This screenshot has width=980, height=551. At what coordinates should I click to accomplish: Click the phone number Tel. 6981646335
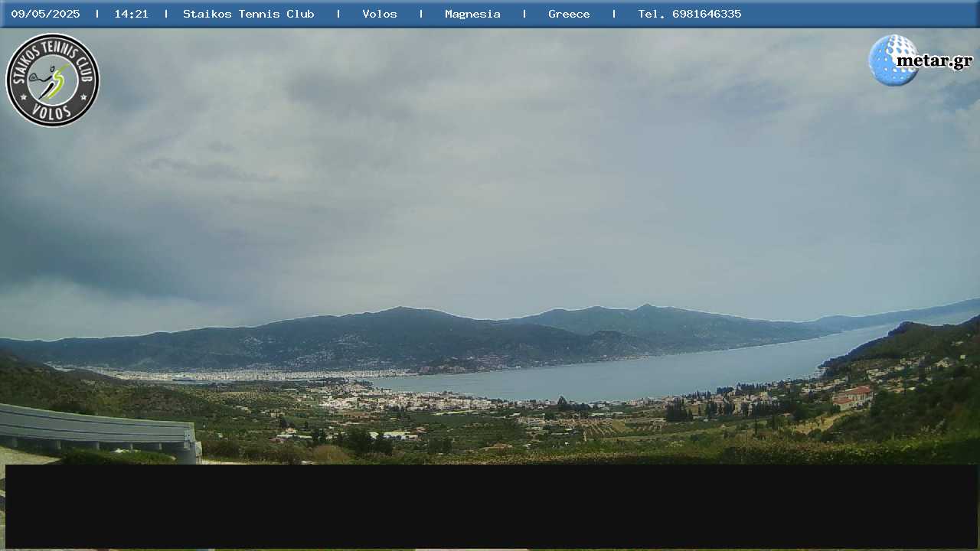pyautogui.click(x=690, y=14)
